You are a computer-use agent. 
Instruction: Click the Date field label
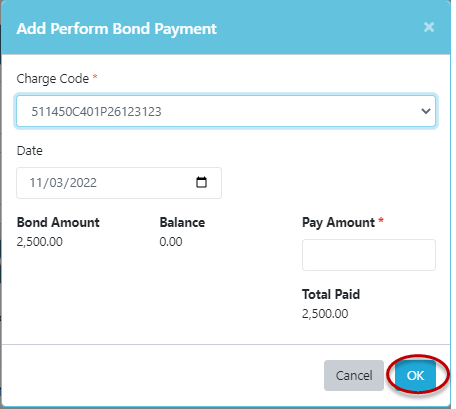coord(30,151)
